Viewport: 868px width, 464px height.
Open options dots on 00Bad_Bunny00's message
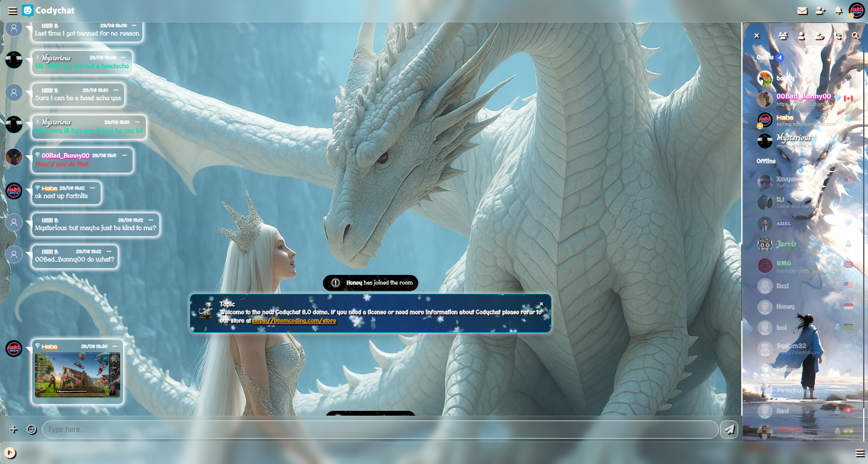124,156
